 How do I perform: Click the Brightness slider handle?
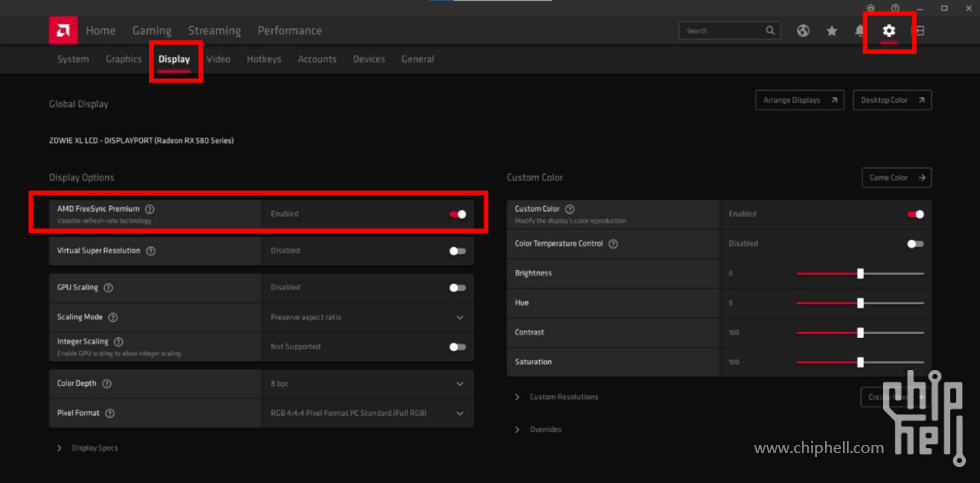(860, 273)
